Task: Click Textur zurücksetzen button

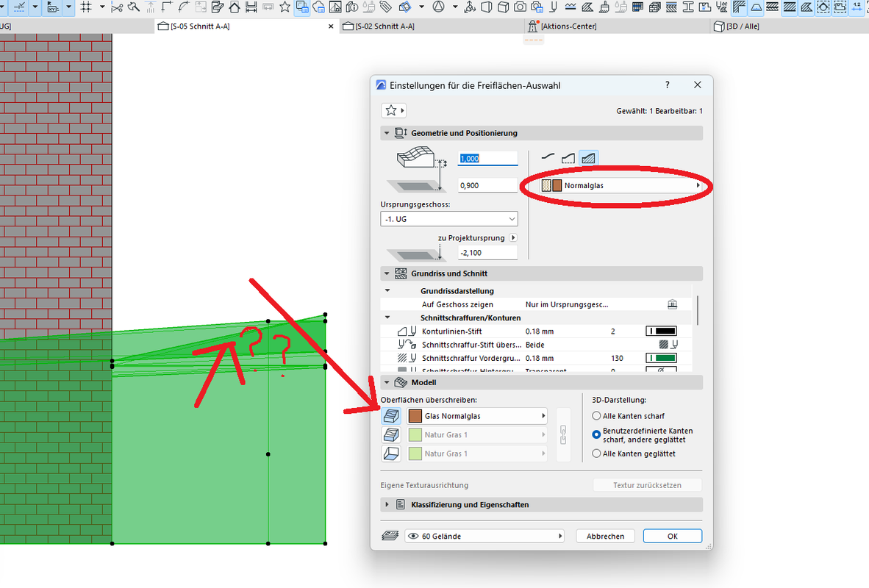Action: [x=647, y=485]
